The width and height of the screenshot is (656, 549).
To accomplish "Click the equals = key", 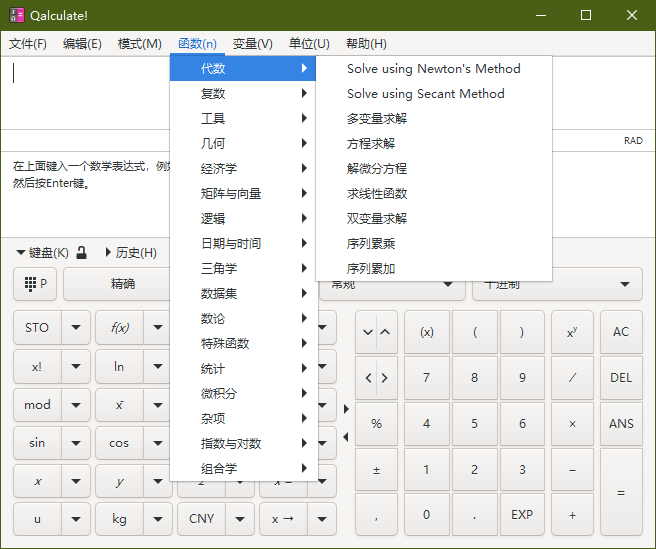I will click(x=621, y=493).
